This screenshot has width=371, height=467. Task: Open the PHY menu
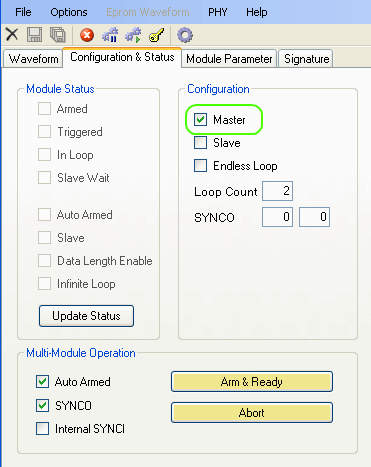(x=218, y=12)
